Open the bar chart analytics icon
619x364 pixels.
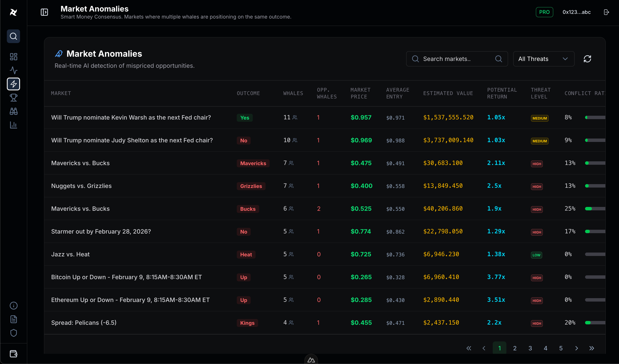tap(13, 125)
